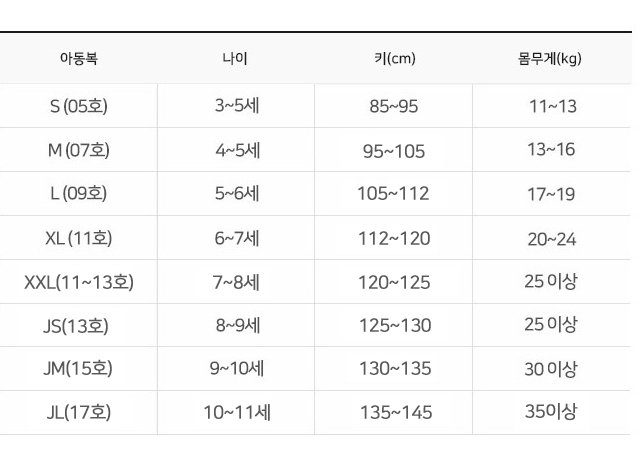Click the 135~145 height cell

[x=396, y=412]
